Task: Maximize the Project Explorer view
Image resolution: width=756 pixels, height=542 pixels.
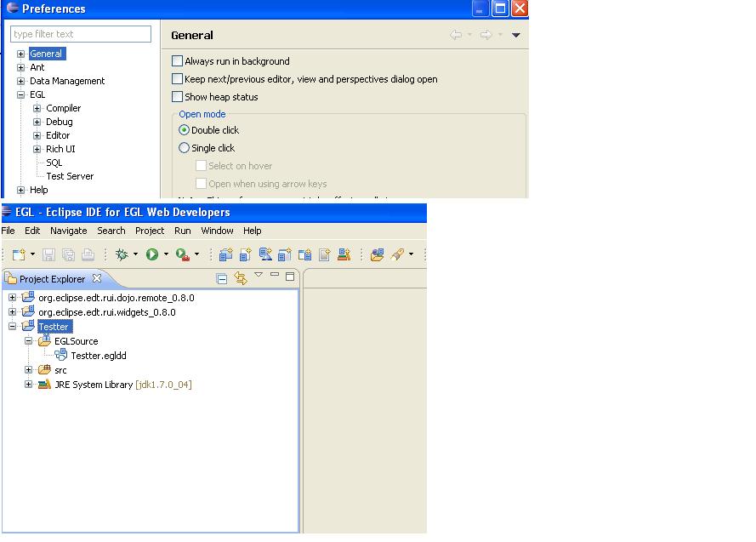Action: tap(290, 277)
